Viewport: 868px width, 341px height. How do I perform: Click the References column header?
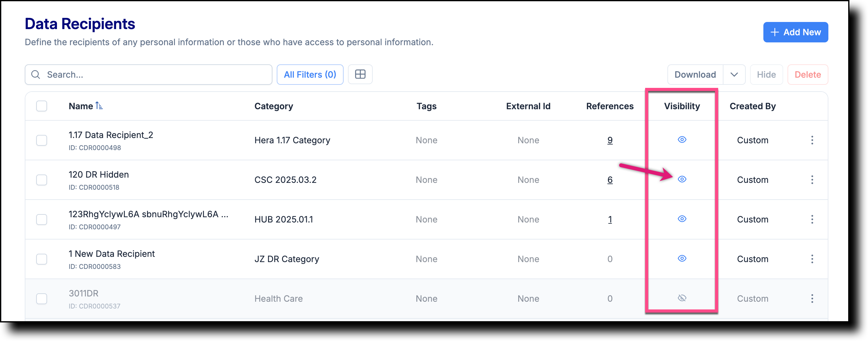[610, 106]
